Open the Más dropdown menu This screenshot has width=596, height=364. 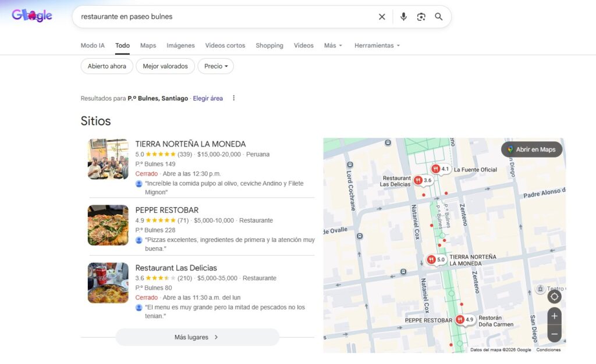333,45
